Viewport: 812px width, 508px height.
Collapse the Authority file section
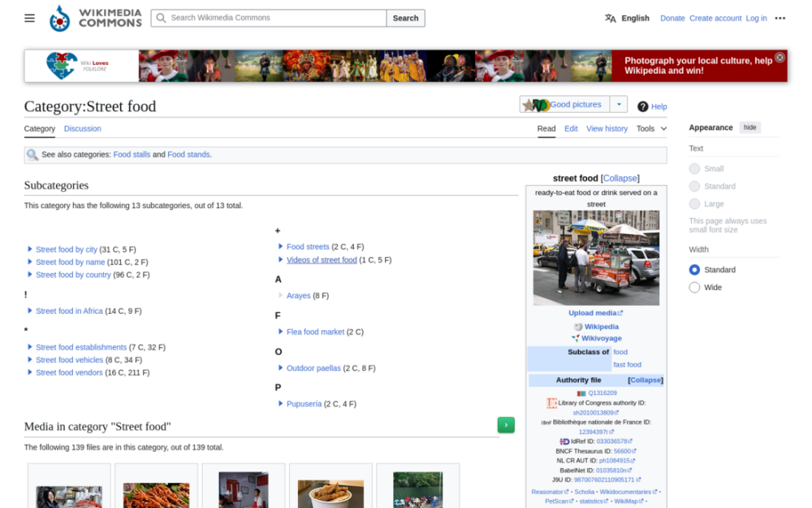pos(646,380)
